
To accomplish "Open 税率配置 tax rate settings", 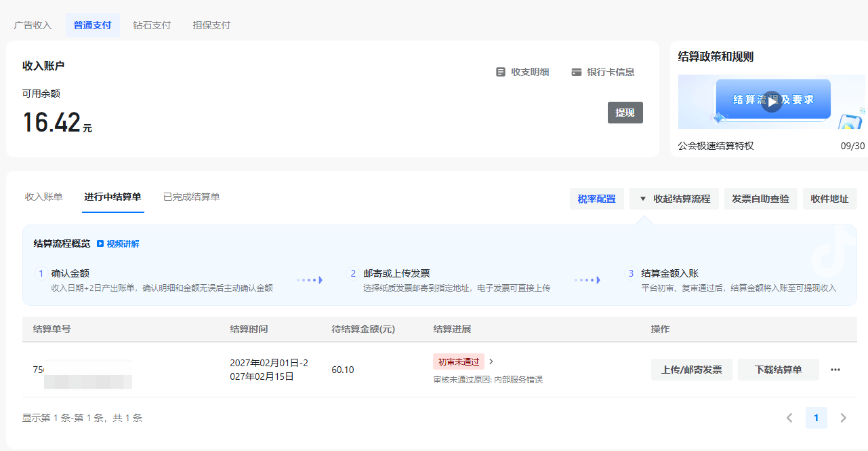I will pos(596,199).
